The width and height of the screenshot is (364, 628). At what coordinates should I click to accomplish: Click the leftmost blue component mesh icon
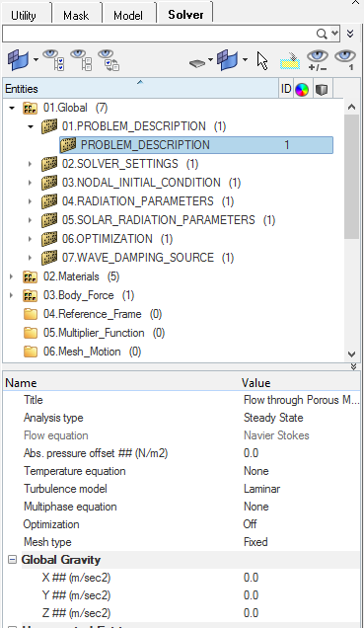pyautogui.click(x=19, y=60)
